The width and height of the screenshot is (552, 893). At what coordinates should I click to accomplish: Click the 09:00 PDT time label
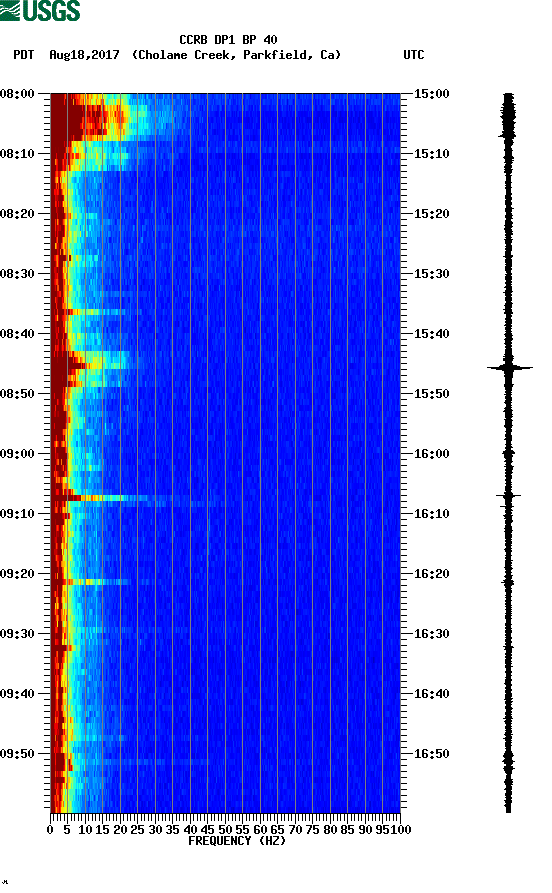coord(17,454)
